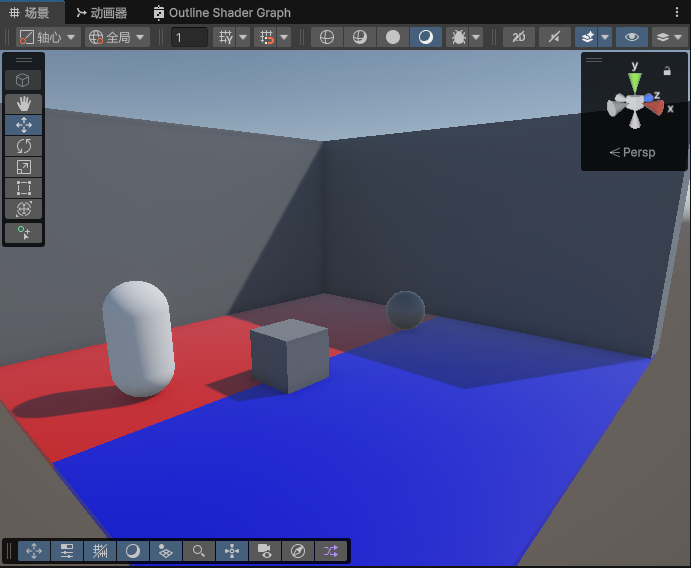Click the center cube of the orientation gizmo
This screenshot has height=568, width=691.
click(635, 103)
